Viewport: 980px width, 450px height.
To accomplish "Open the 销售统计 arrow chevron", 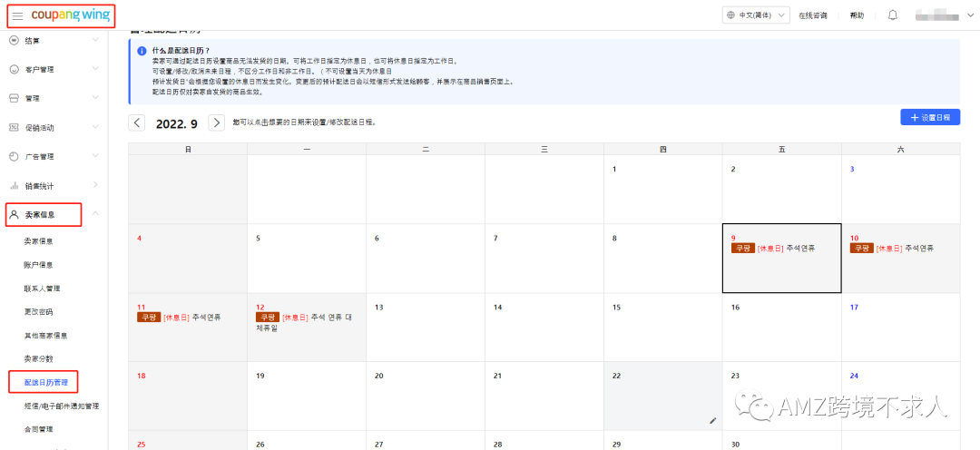I will (x=95, y=185).
